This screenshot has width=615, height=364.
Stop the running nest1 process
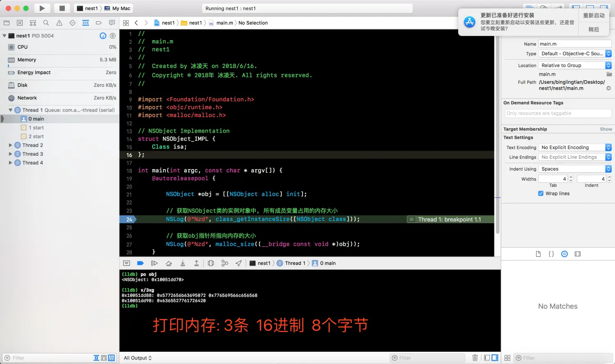[62, 8]
